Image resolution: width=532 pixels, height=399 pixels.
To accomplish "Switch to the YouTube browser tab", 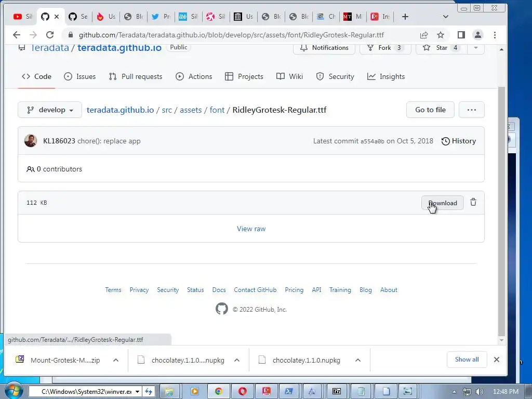I will (x=22, y=16).
